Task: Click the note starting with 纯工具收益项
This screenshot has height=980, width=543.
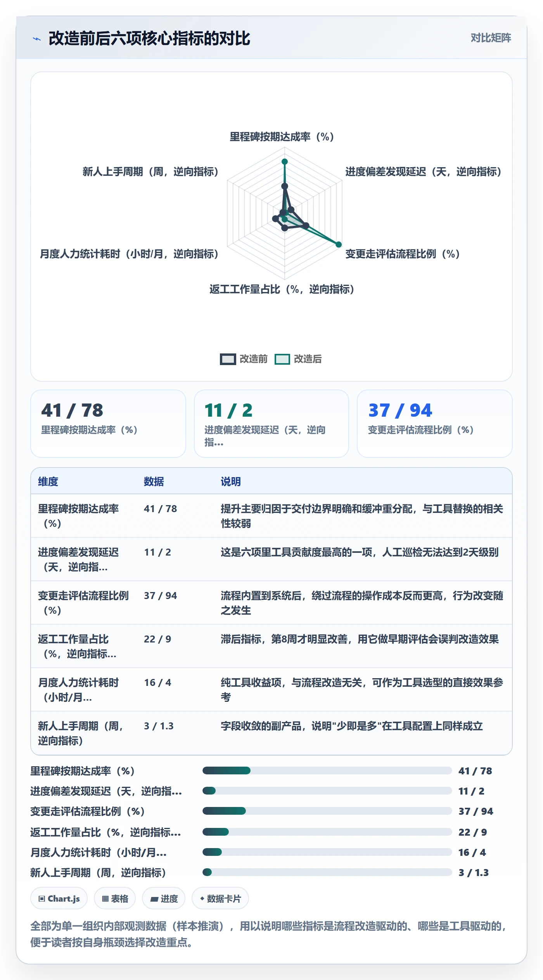Action: [x=362, y=690]
